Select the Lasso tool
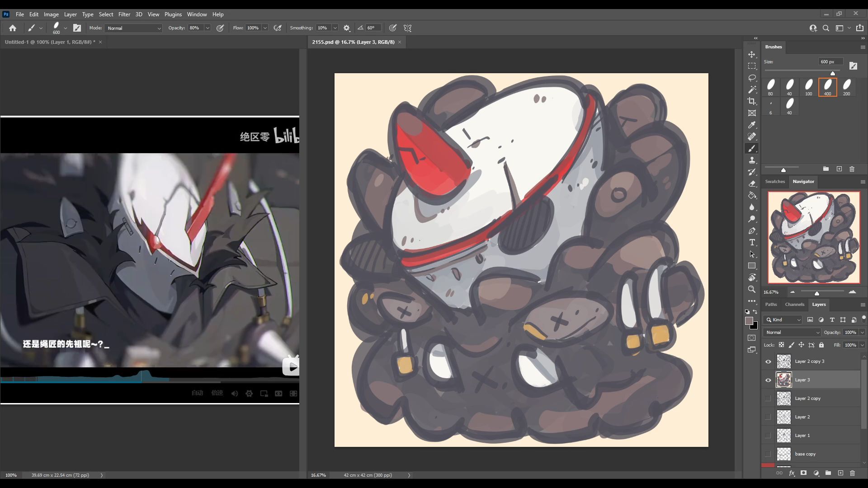The height and width of the screenshot is (488, 868). click(x=752, y=78)
